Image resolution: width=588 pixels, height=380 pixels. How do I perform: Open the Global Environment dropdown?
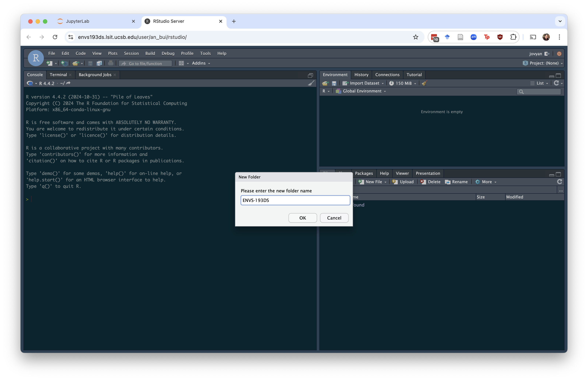362,91
